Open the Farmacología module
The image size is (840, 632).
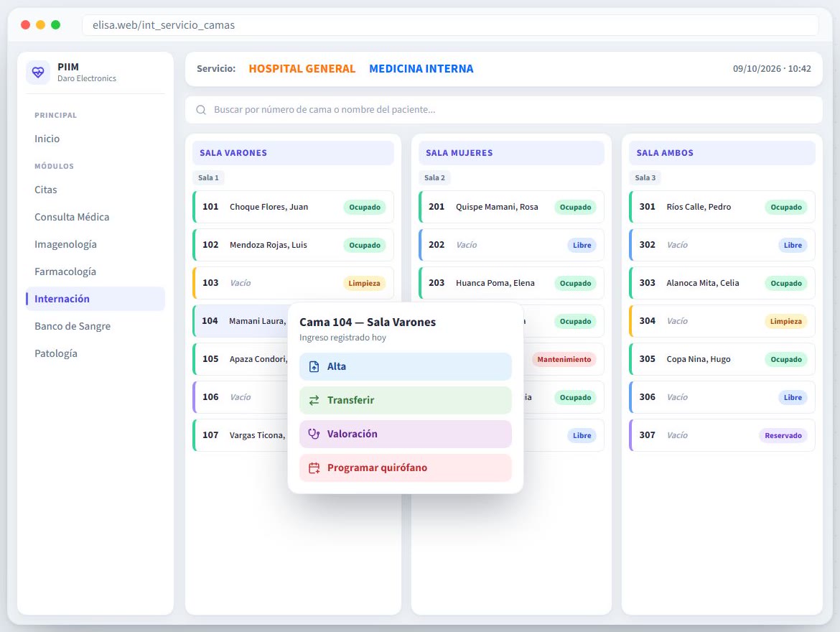point(95,271)
